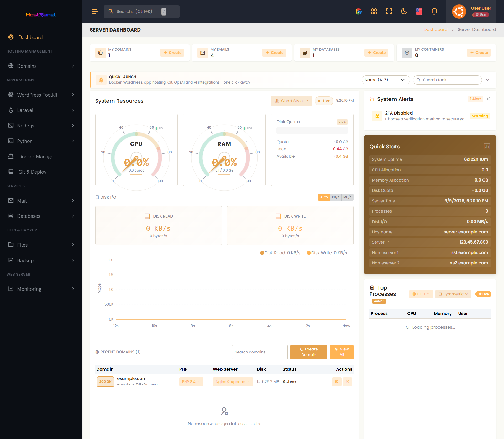This screenshot has width=504, height=439.
Task: Open the Name (A-Z) sort dropdown
Action: tap(386, 80)
